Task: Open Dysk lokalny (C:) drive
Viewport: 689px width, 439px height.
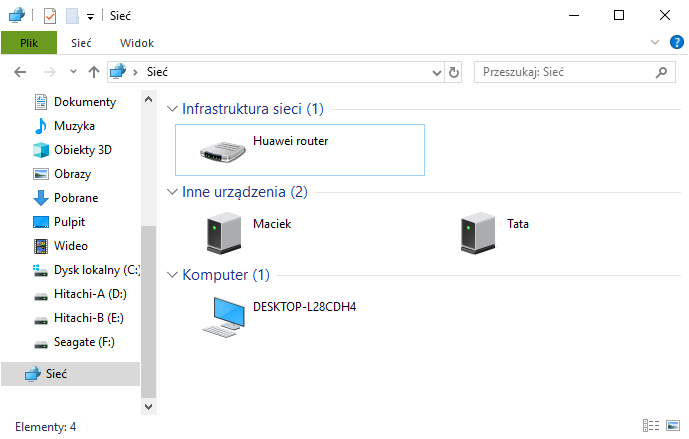Action: [x=87, y=270]
